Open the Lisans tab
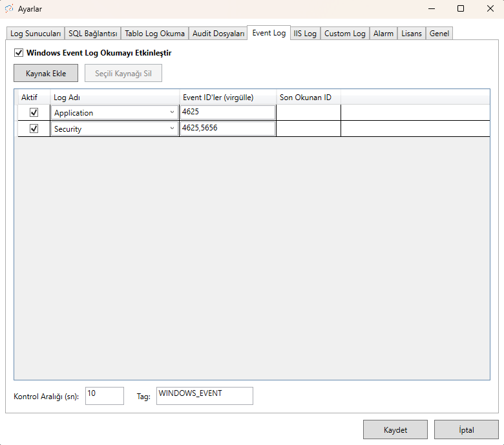Viewport: 504px width, 445px height. coord(412,34)
